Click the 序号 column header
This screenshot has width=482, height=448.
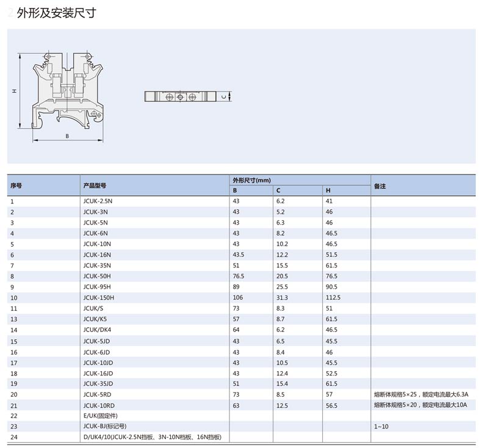pos(16,186)
